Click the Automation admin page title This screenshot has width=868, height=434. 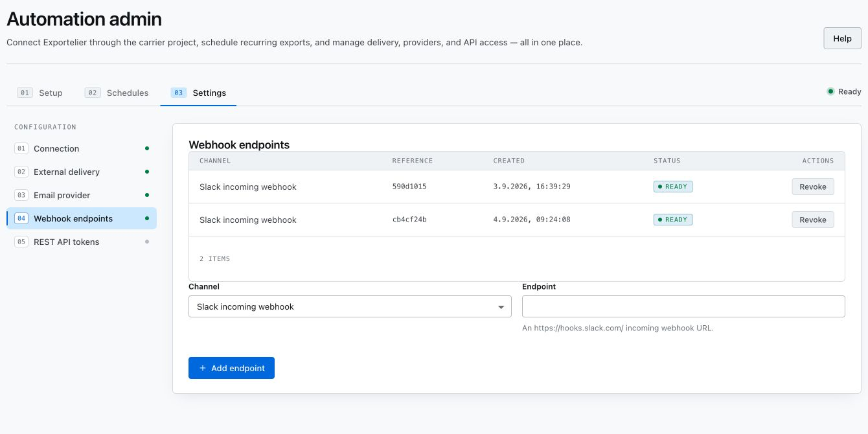pos(84,19)
